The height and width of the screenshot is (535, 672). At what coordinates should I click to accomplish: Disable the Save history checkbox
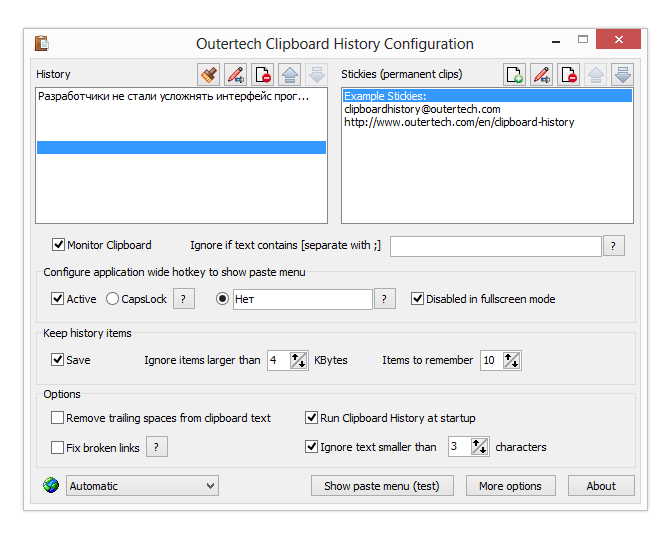pos(58,360)
